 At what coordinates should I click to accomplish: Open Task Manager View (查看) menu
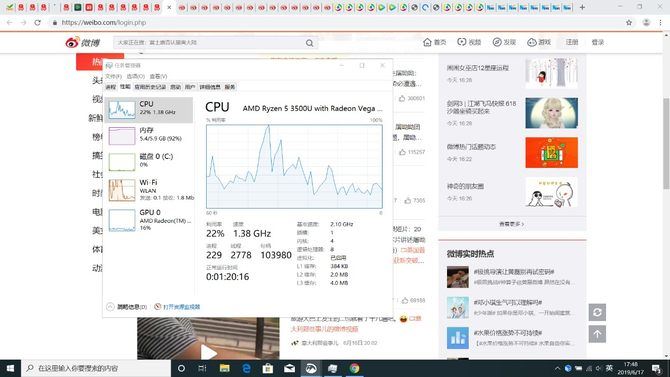pos(158,76)
